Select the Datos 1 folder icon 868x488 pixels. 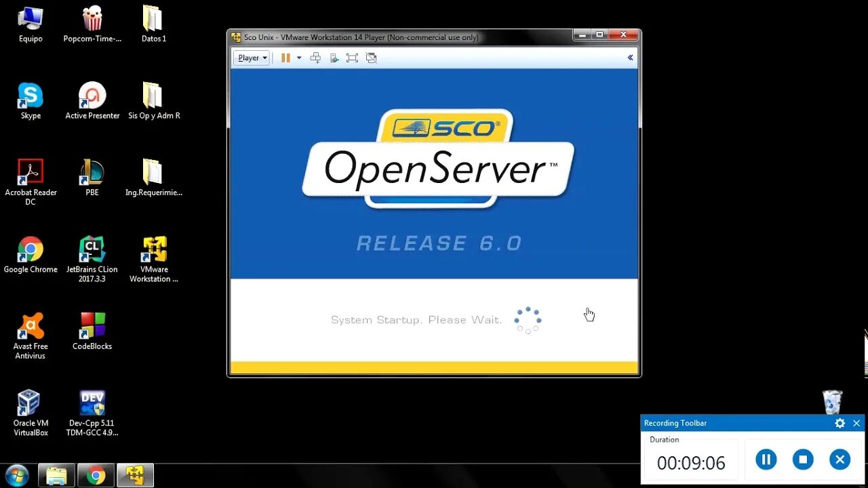click(154, 24)
